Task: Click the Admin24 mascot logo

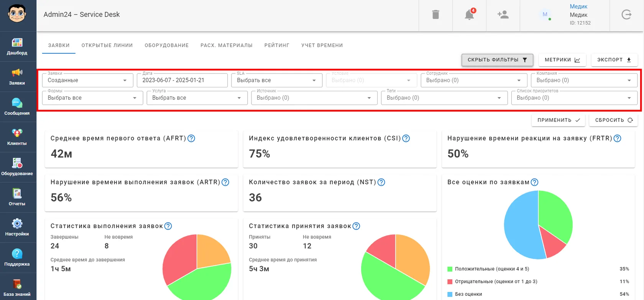Action: pyautogui.click(x=17, y=14)
